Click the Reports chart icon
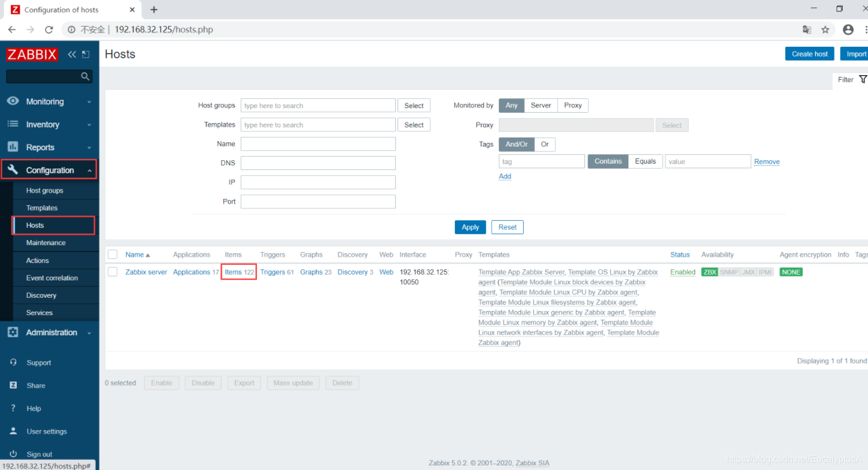 click(x=13, y=147)
